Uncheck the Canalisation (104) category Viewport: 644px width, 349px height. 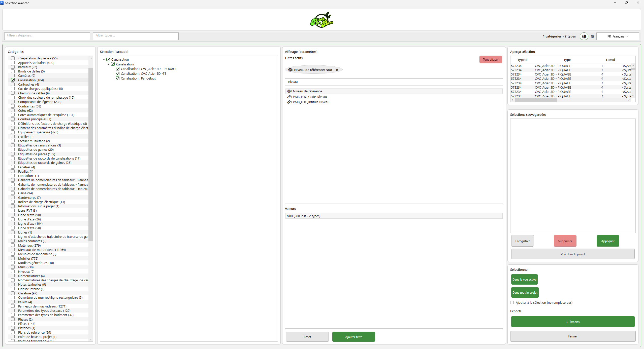click(x=13, y=80)
